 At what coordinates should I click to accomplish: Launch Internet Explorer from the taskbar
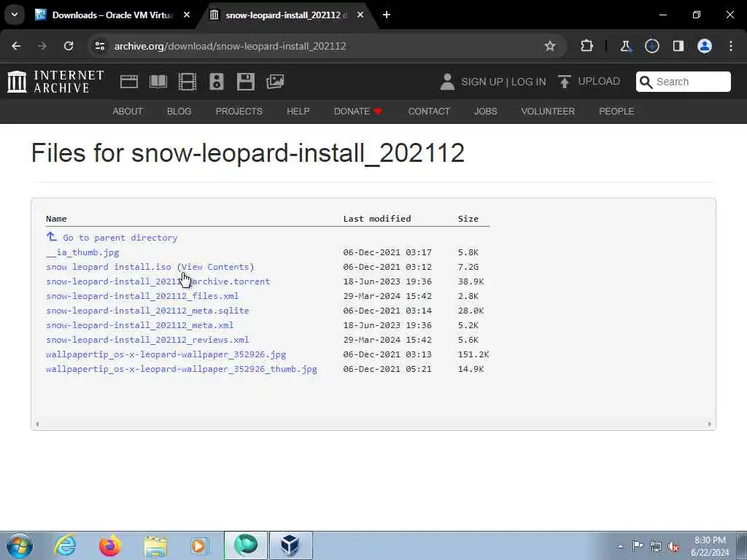[65, 545]
